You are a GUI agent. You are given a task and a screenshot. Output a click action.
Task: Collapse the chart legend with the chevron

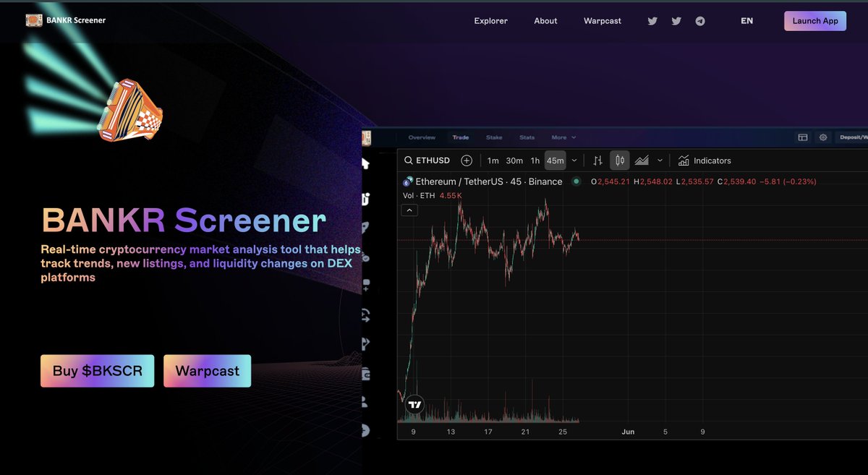pyautogui.click(x=409, y=210)
